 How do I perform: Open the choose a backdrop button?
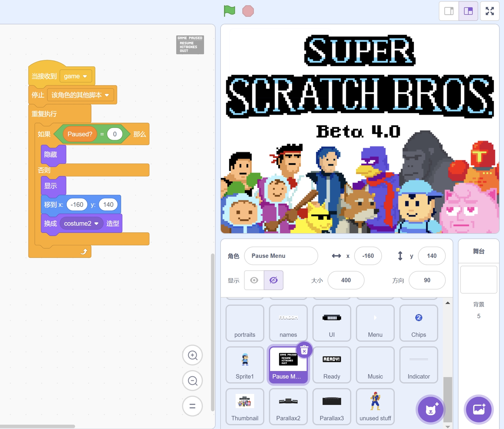478,410
